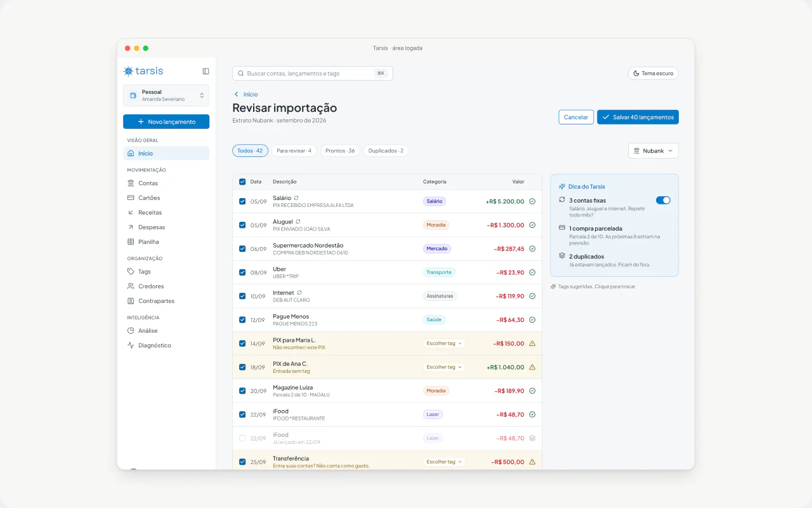This screenshot has width=812, height=508.
Task: Click the warning icon on PIX para Maria L.
Action: 532,344
